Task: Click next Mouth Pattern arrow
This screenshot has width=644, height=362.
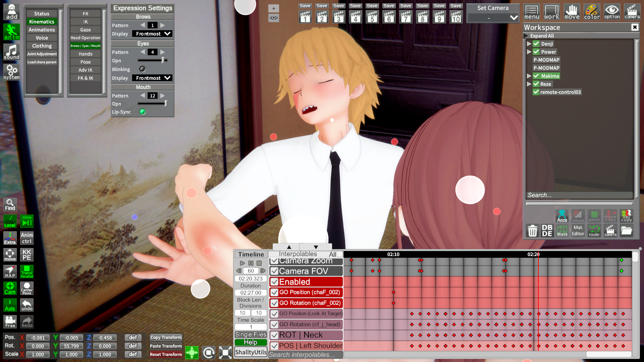Action: pyautogui.click(x=163, y=96)
